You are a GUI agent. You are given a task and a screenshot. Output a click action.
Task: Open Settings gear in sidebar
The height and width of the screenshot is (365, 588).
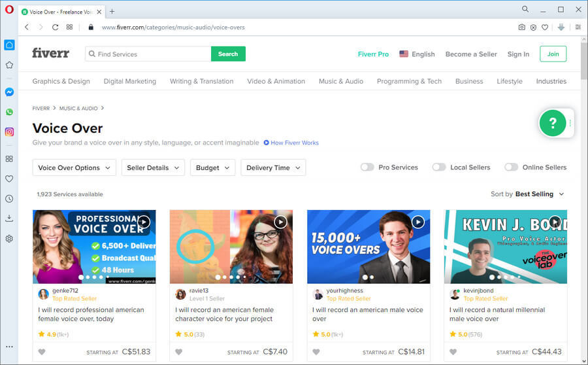click(9, 239)
